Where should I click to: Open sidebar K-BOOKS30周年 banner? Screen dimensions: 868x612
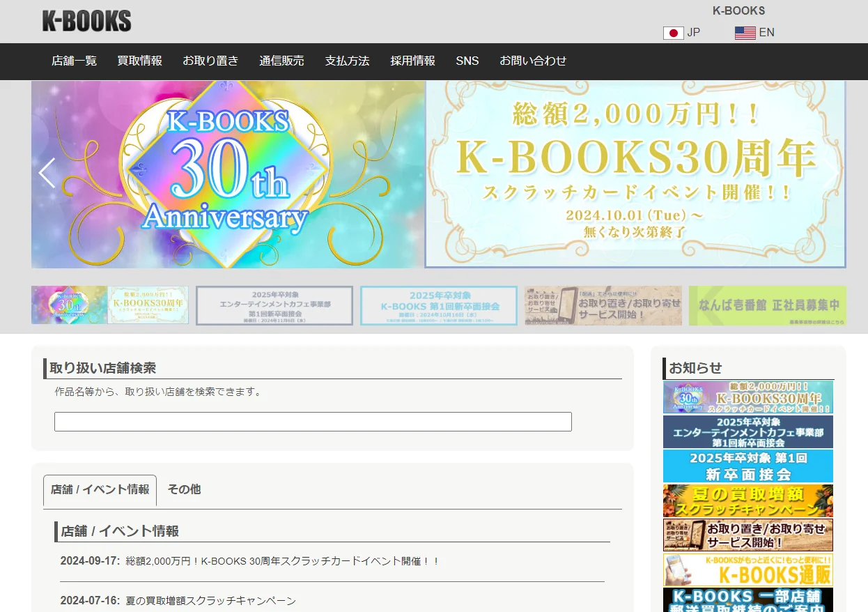point(748,397)
